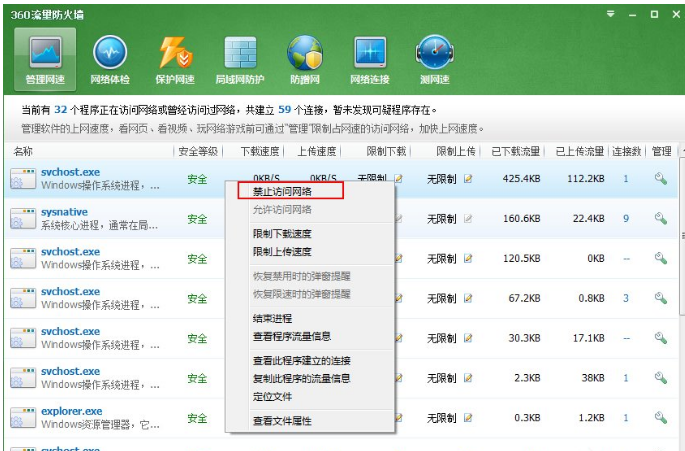Open the sysnative process name link
The height and width of the screenshot is (451, 685).
click(x=64, y=212)
